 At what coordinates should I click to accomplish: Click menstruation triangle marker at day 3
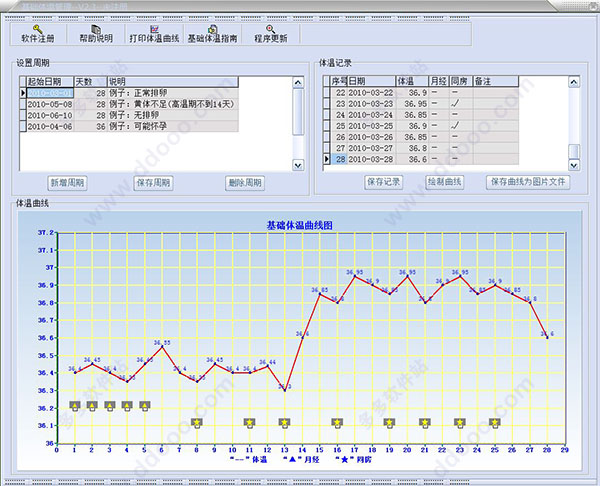(x=110, y=406)
